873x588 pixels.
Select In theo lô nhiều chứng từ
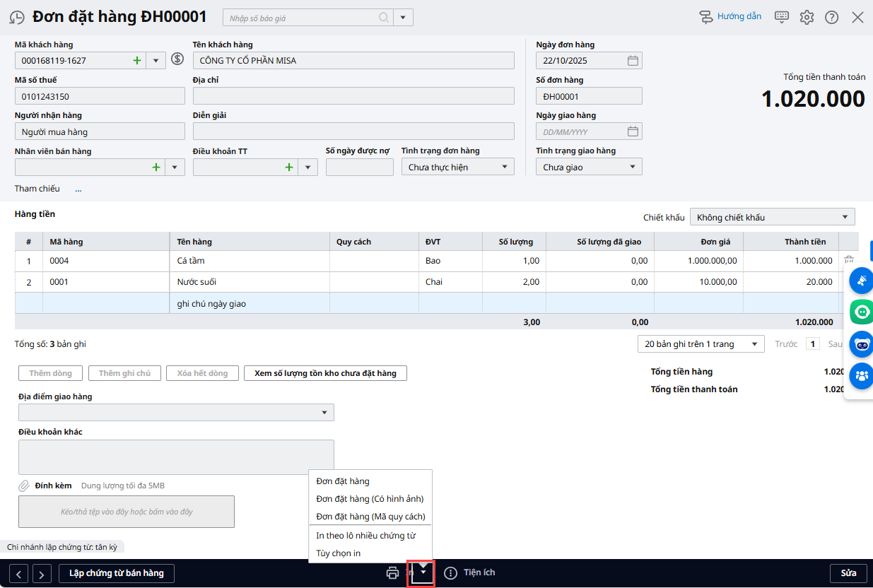(x=365, y=536)
